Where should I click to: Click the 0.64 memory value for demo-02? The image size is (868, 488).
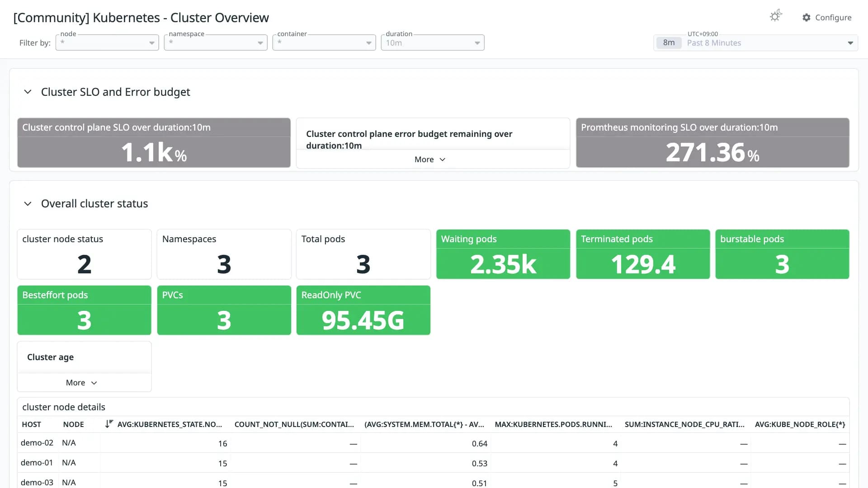coord(480,444)
